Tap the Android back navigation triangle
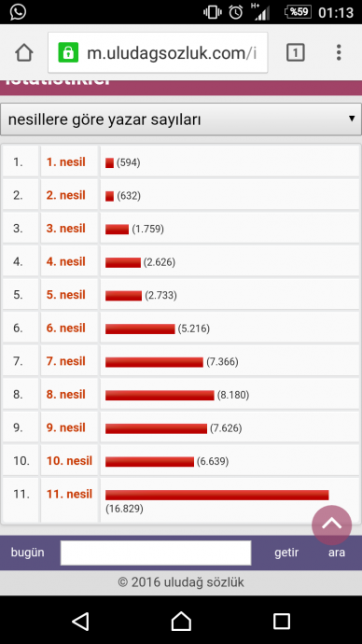The width and height of the screenshot is (362, 644). point(80,621)
